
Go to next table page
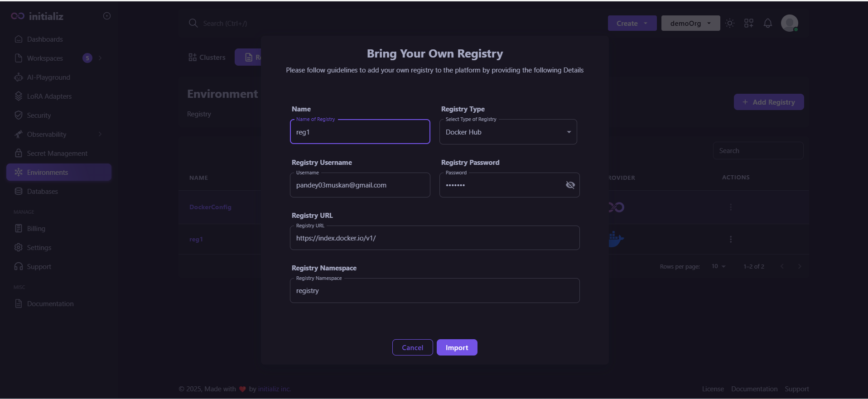tap(800, 266)
